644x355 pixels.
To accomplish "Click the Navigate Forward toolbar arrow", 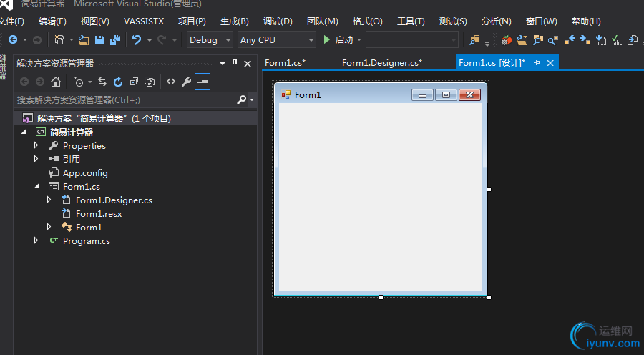I will pos(37,40).
